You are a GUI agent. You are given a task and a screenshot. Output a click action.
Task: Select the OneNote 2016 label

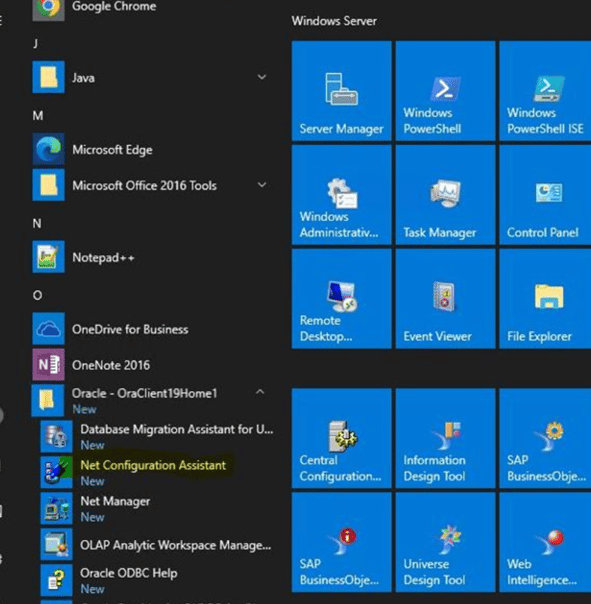(x=111, y=365)
